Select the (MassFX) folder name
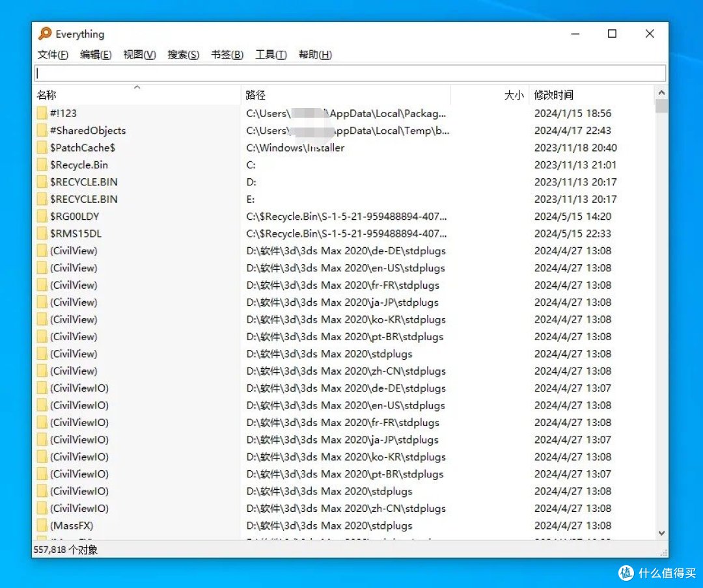This screenshot has width=703, height=588. pyautogui.click(x=72, y=526)
